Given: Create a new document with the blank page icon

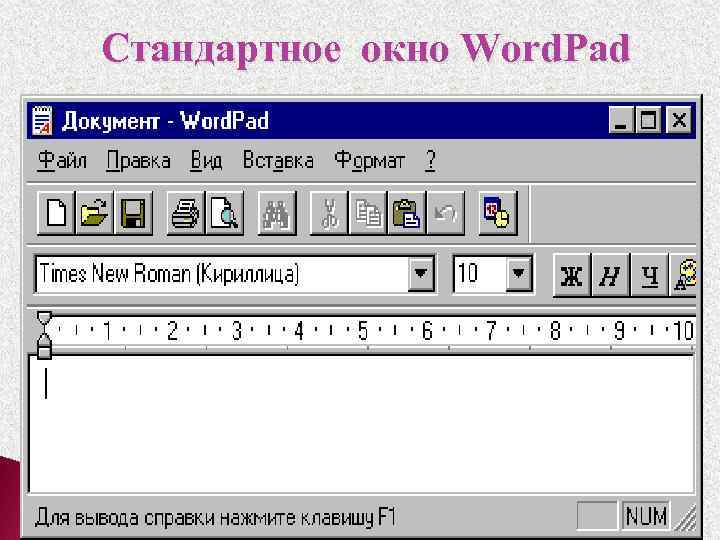Looking at the screenshot, I should [x=56, y=214].
